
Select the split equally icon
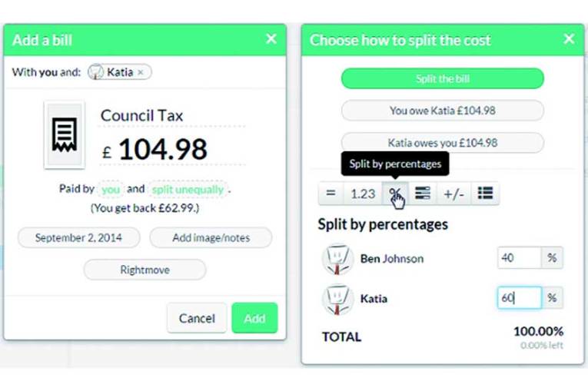point(331,194)
